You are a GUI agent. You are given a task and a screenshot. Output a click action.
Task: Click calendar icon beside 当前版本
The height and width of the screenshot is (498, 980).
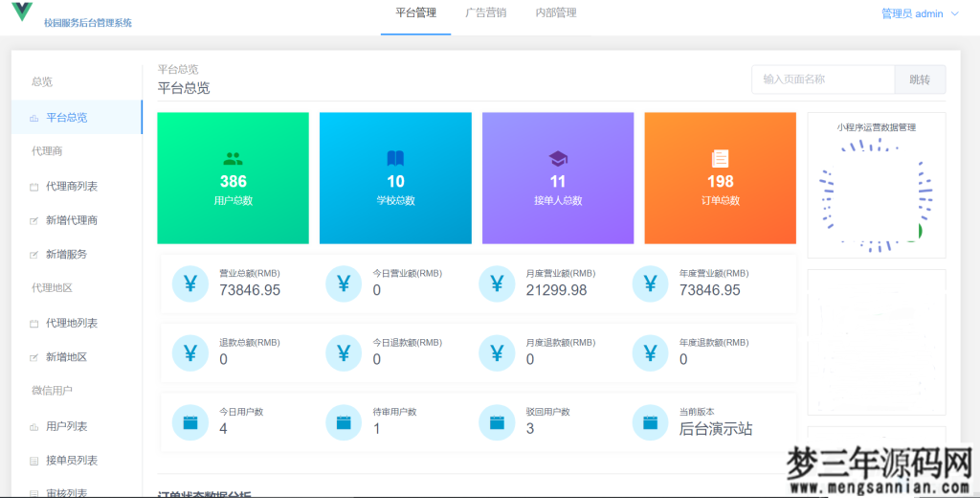[650, 422]
